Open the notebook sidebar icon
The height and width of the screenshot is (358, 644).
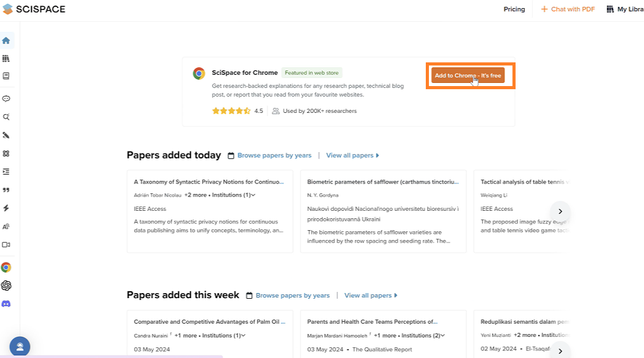[x=6, y=76]
